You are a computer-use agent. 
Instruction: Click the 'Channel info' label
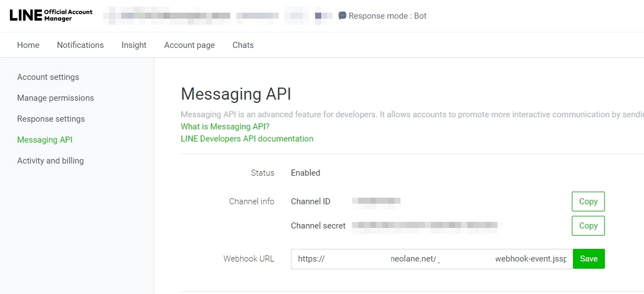[x=252, y=202]
